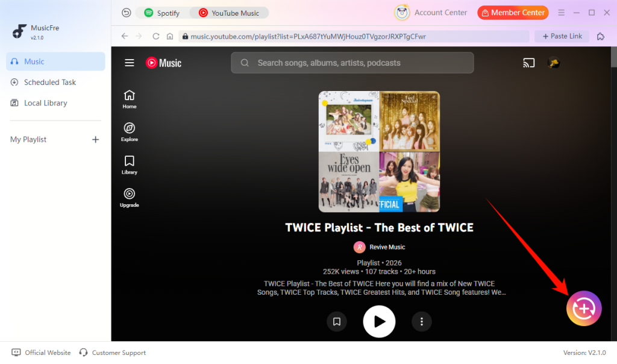Play the TWICE playlist
Viewport: 617px width, 364px height.
[379, 322]
